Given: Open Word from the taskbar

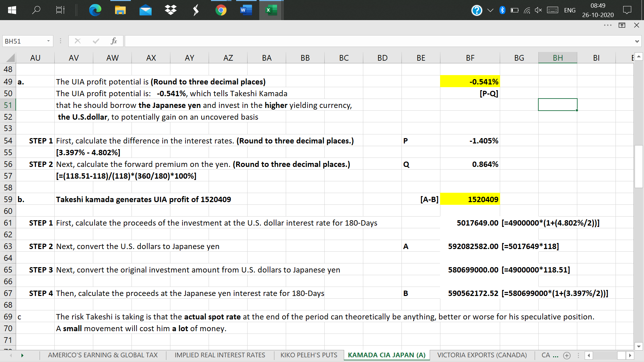Looking at the screenshot, I should tap(246, 10).
